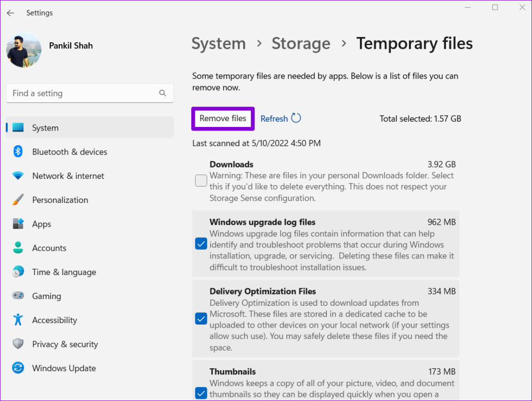Screen dimensions: 532x401
Task: Click the Windows Update icon
Action: [x=18, y=368]
